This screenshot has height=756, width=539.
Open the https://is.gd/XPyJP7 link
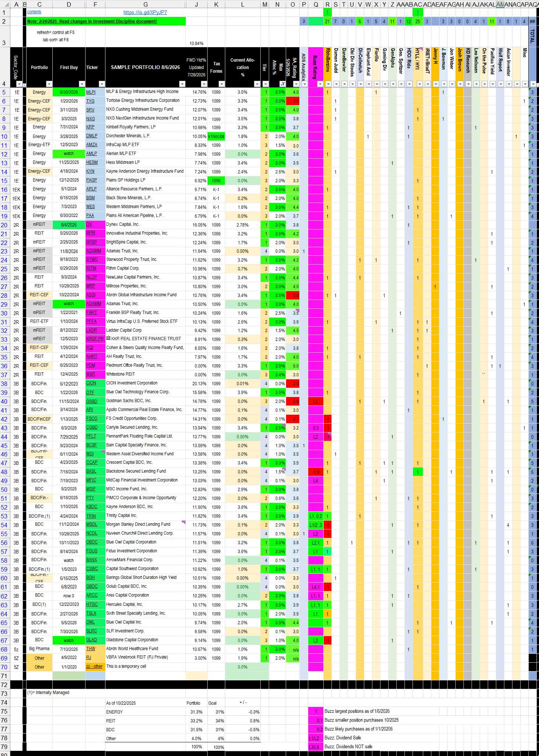145,12
